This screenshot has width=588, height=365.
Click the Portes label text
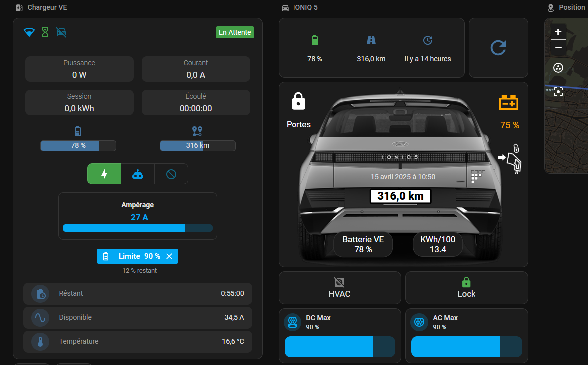coord(298,125)
